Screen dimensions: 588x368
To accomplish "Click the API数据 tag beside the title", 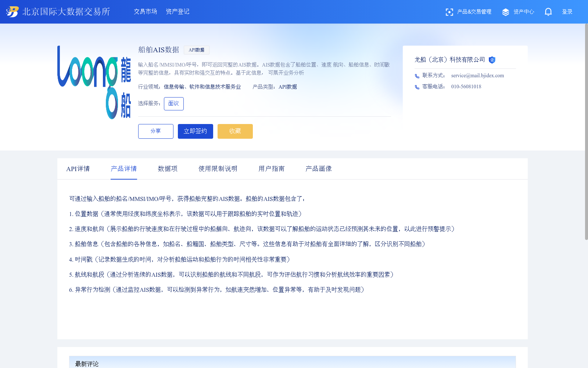I will pos(197,50).
